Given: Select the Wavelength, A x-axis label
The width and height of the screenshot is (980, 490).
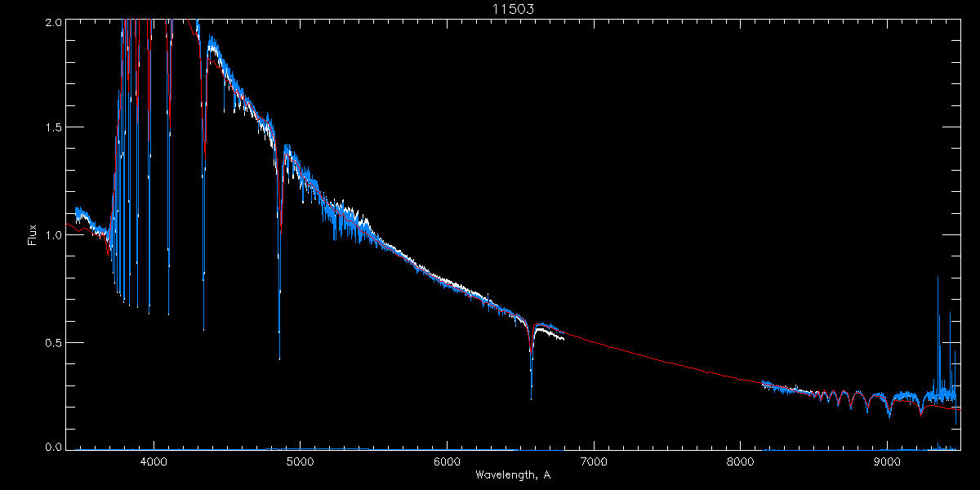Looking at the screenshot, I should point(512,474).
